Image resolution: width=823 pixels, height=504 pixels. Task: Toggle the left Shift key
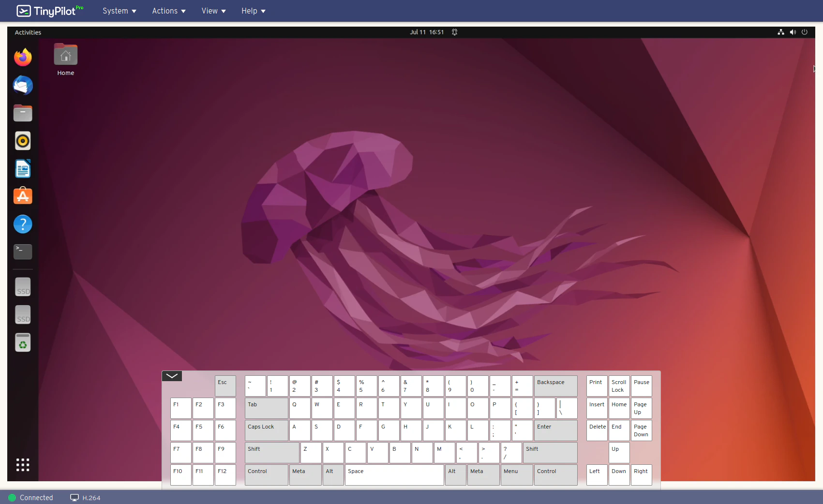[x=272, y=453]
